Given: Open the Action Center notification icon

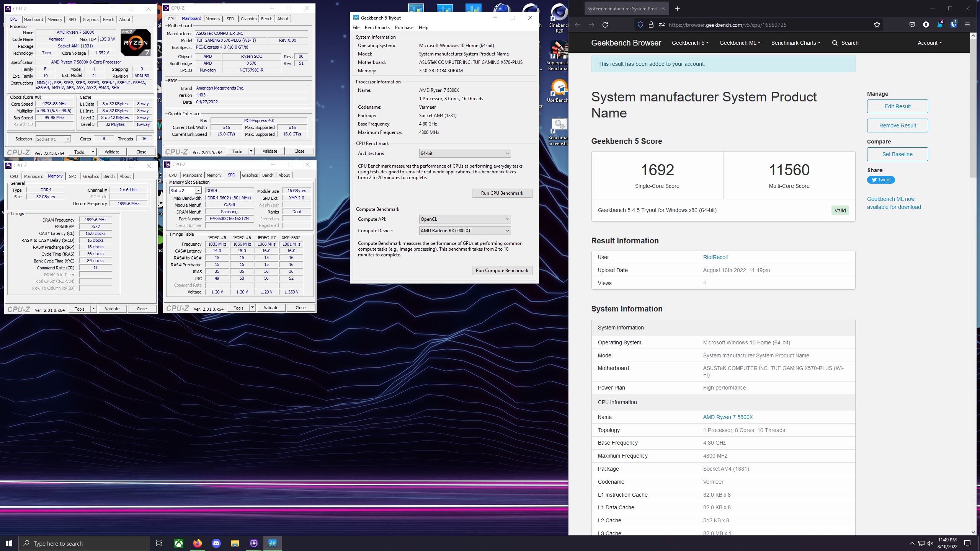Looking at the screenshot, I should point(967,543).
